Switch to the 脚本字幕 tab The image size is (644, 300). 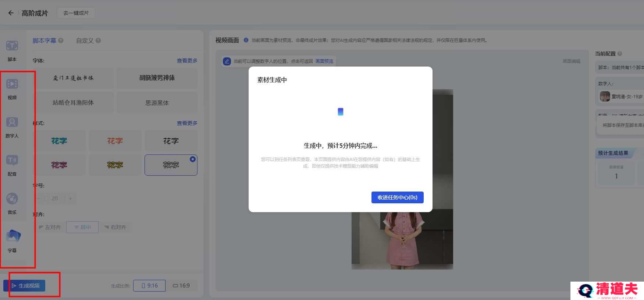pos(44,40)
